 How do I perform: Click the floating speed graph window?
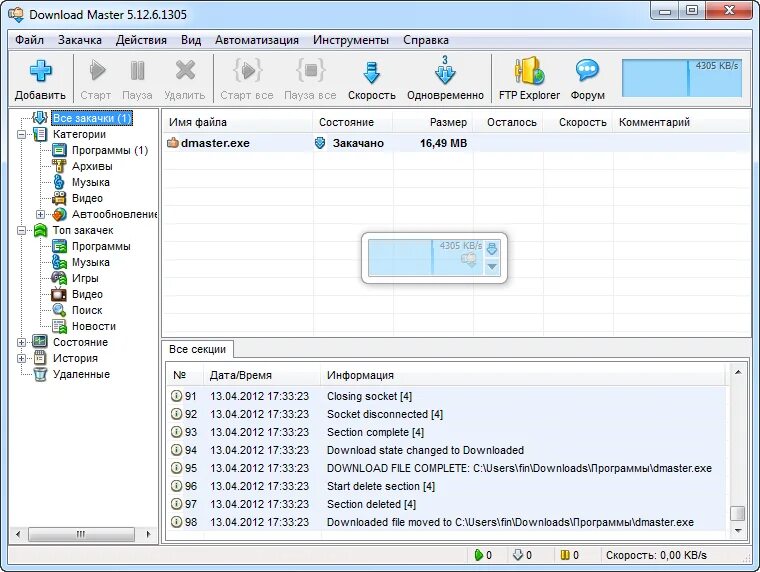pyautogui.click(x=425, y=257)
